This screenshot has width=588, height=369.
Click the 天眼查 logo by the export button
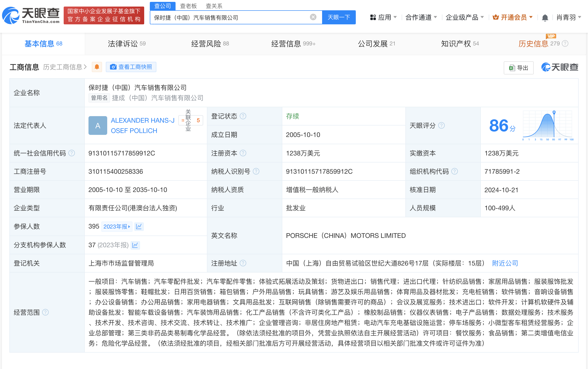(560, 67)
